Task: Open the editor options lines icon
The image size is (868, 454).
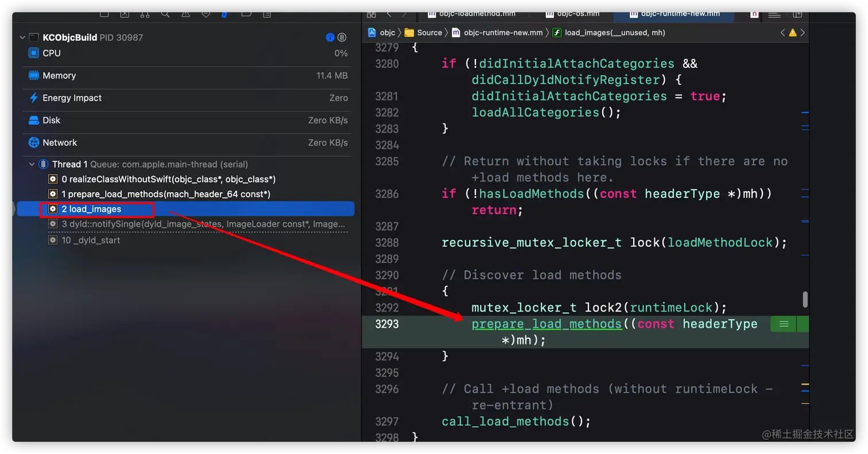Action: [774, 14]
